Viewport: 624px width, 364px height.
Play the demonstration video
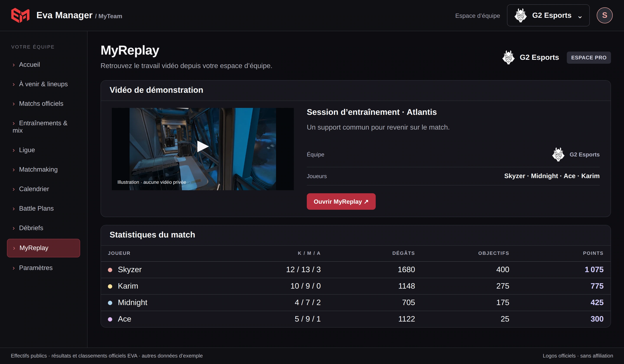click(203, 146)
